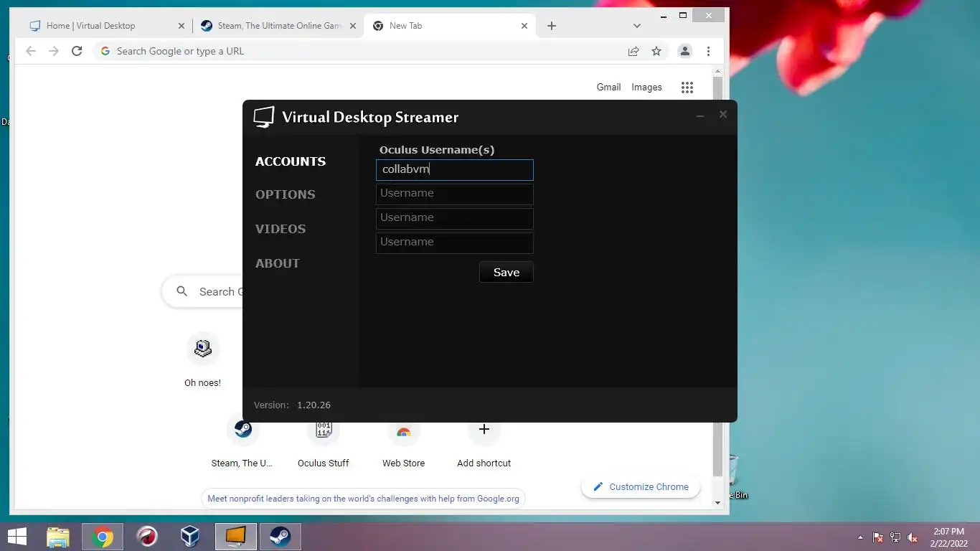Click Chrome page scrollbar up arrow

coord(717,72)
